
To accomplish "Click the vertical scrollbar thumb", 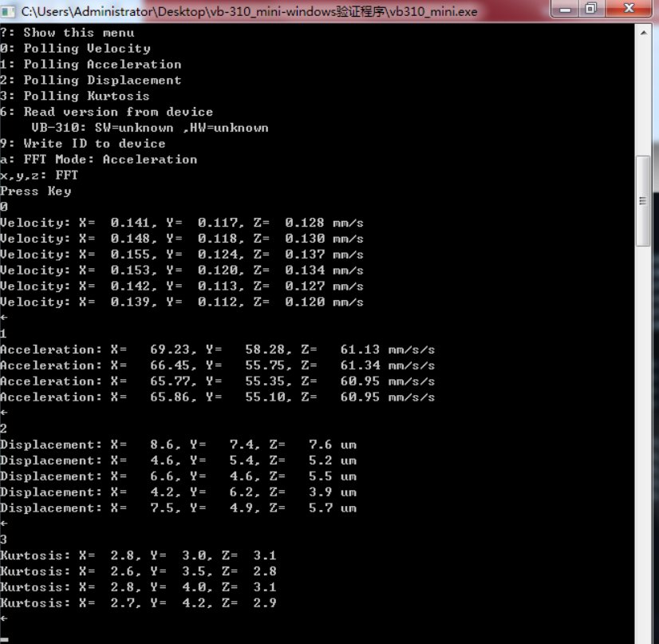I will (x=643, y=200).
